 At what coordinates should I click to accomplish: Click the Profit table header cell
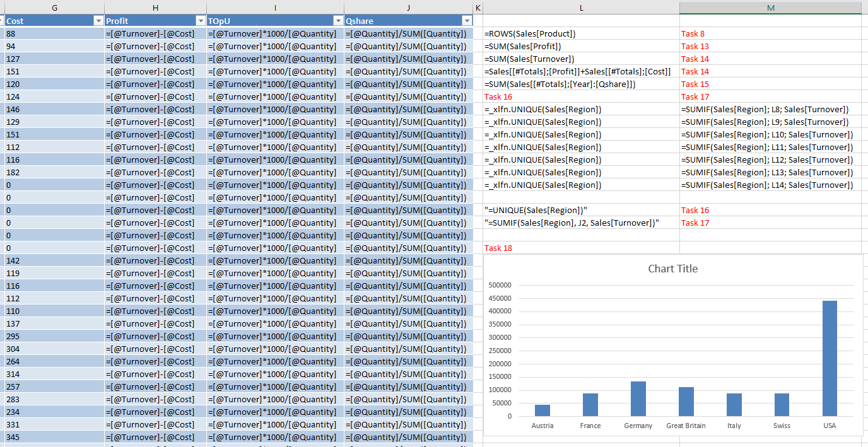click(x=155, y=21)
